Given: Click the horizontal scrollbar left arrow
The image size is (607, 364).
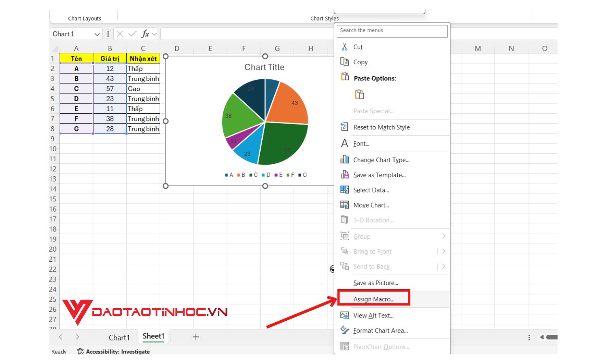Looking at the screenshot, I should (x=541, y=337).
